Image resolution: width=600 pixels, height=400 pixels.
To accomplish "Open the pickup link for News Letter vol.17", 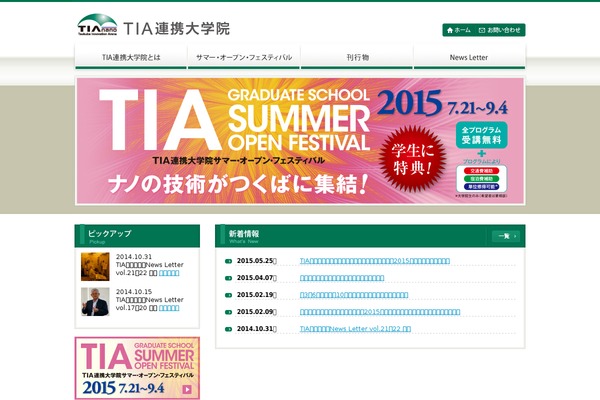I will 169,308.
